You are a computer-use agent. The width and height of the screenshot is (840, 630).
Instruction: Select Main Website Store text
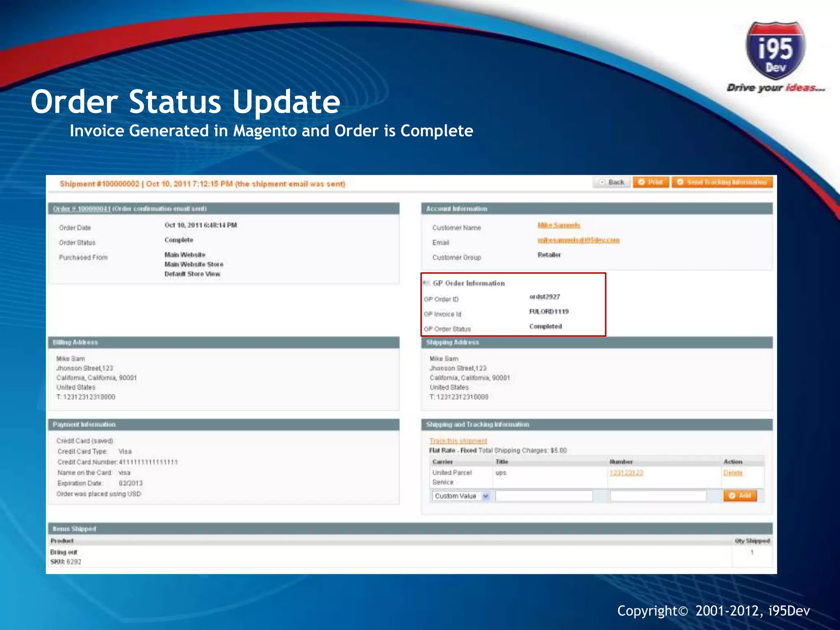click(x=194, y=264)
